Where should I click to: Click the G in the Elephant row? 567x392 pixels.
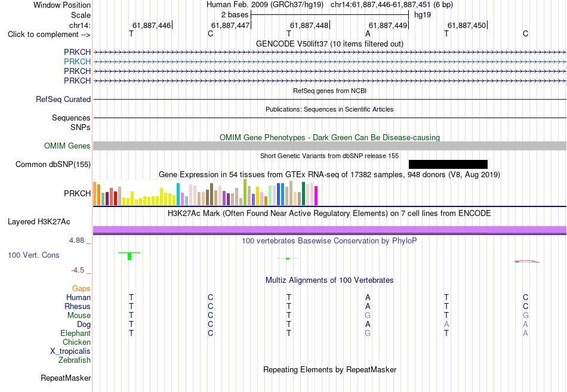368,333
